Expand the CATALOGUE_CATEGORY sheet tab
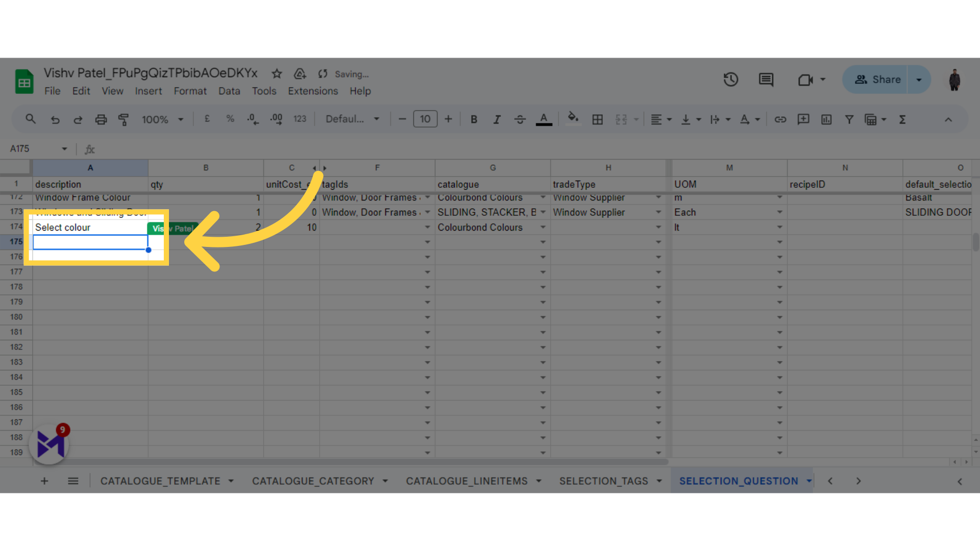 coord(386,481)
